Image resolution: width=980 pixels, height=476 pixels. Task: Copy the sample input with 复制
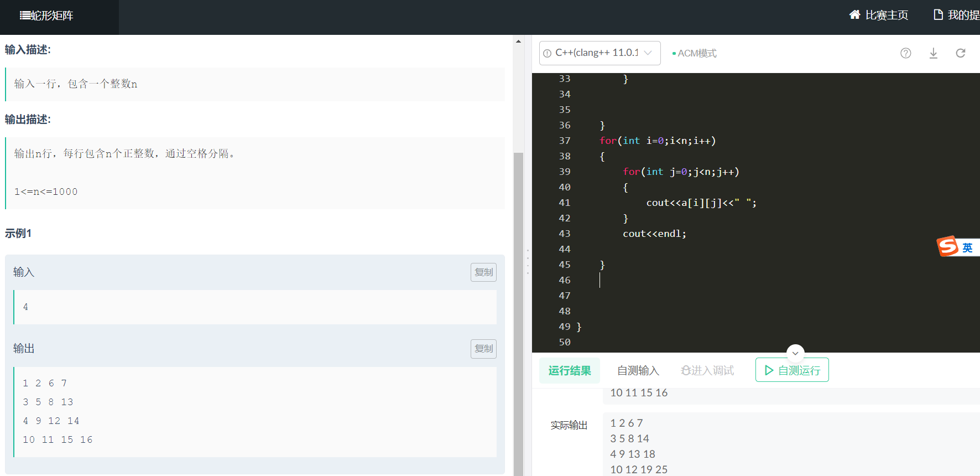[x=483, y=272]
